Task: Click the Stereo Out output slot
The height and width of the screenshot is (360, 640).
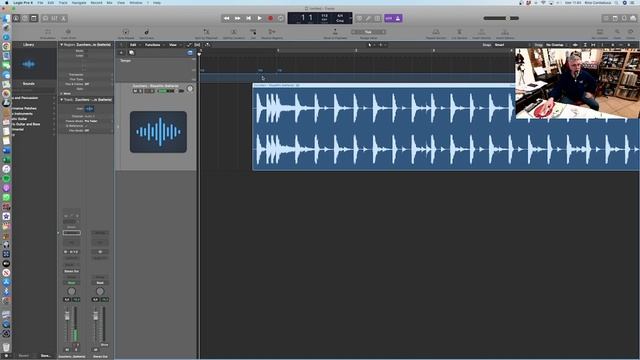Action: point(71,271)
